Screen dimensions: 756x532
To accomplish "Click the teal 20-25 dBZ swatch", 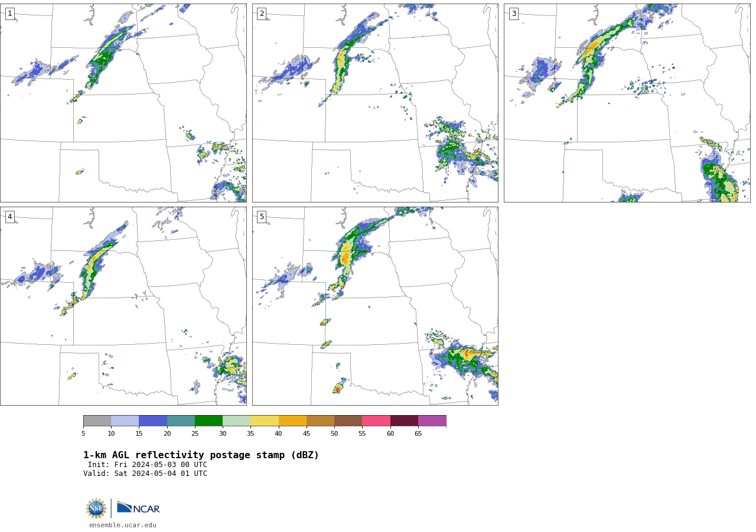I will point(181,420).
